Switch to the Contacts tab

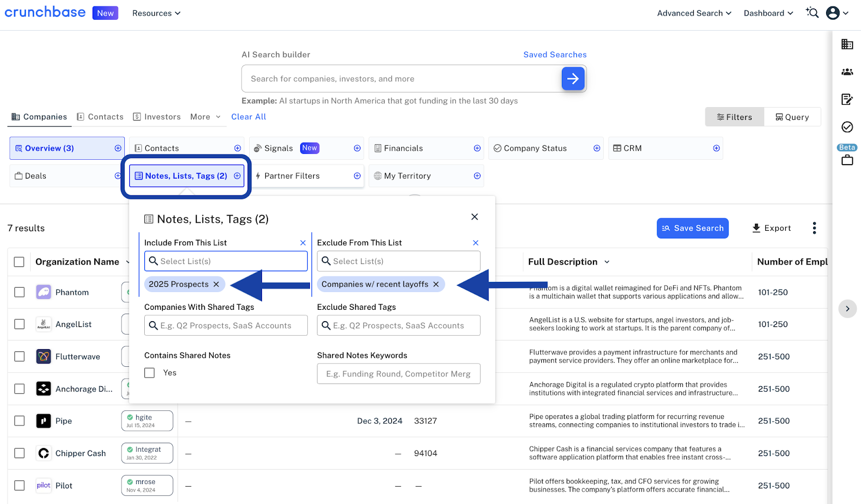tap(100, 117)
